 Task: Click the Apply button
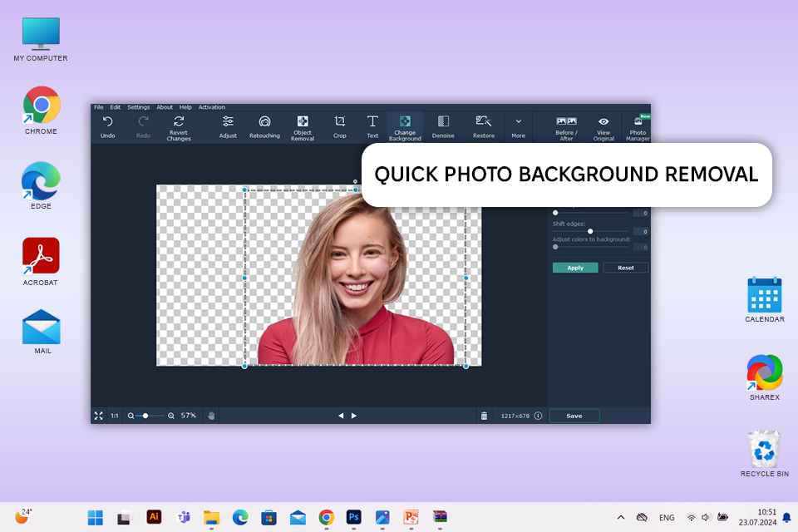575,268
